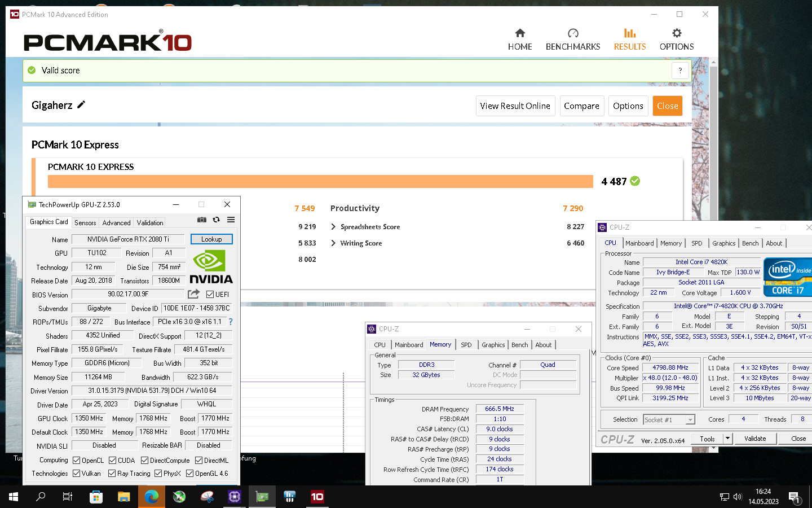Open Mainboard tab in CPU-Z CPU window

pos(639,243)
